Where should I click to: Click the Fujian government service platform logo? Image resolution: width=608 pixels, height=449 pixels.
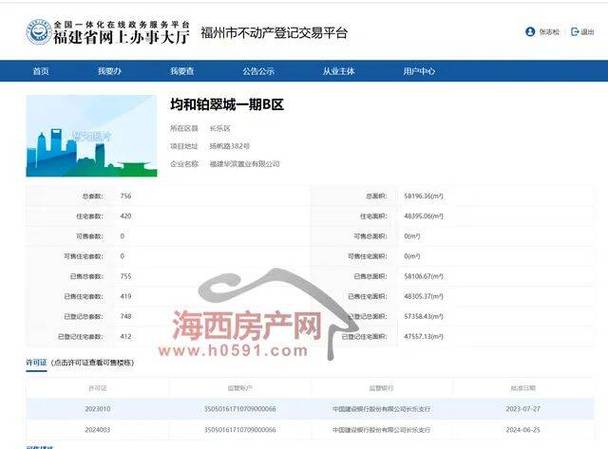(108, 32)
